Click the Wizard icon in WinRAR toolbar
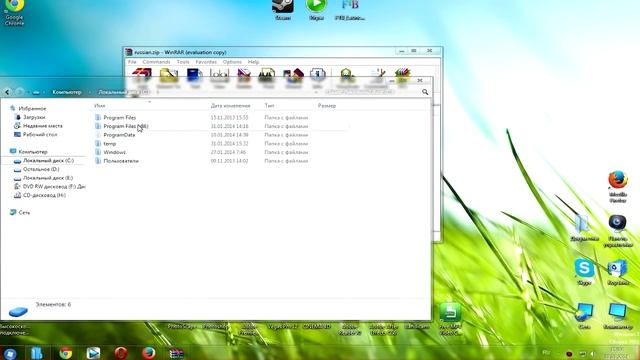This screenshot has height=360, width=640. click(293, 76)
